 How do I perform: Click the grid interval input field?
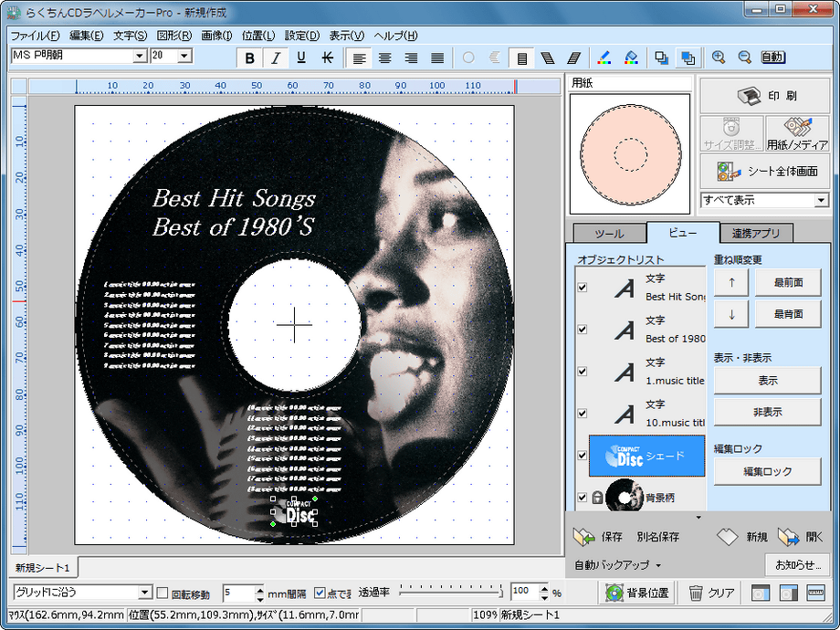[x=239, y=593]
